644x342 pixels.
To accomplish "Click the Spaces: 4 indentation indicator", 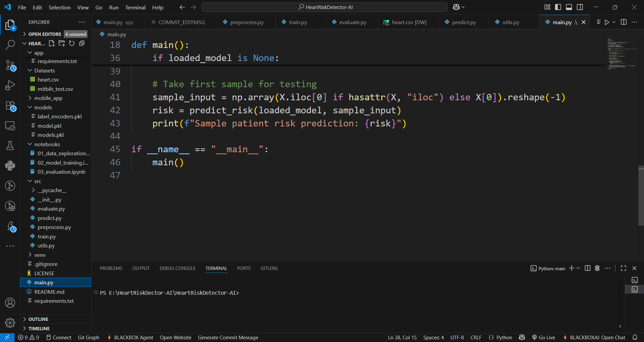I will [x=433, y=338].
